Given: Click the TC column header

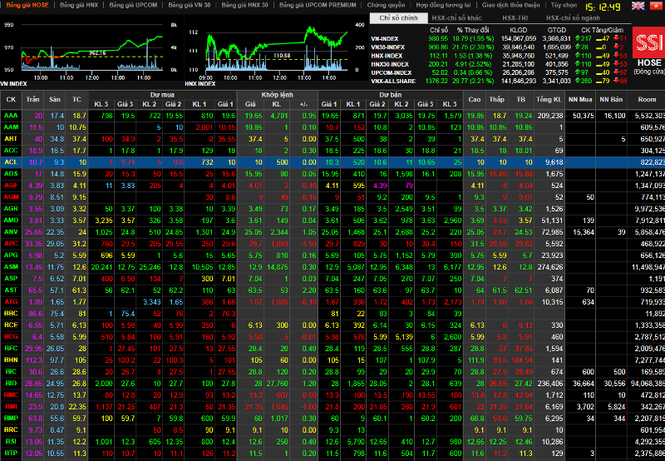Looking at the screenshot, I should tap(76, 100).
